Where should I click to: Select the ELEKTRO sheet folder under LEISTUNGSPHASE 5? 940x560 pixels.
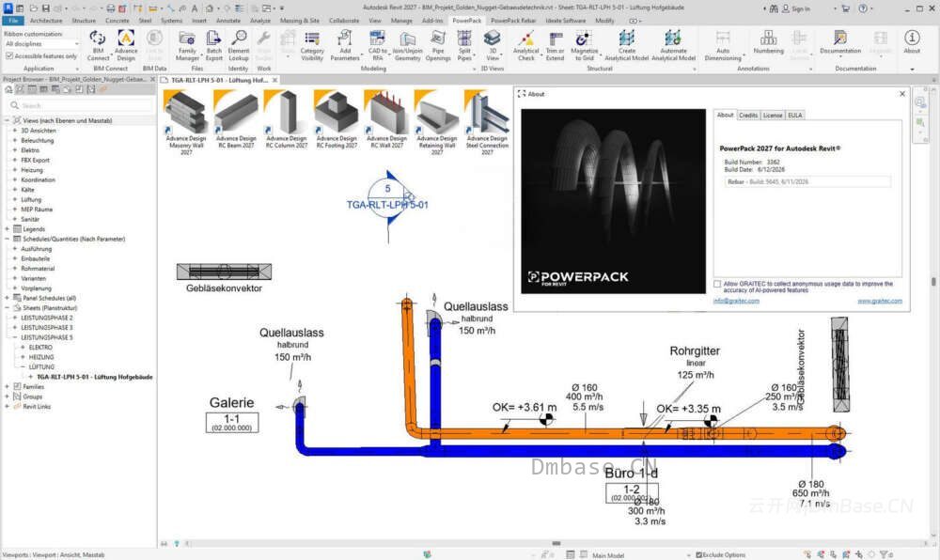(x=40, y=347)
